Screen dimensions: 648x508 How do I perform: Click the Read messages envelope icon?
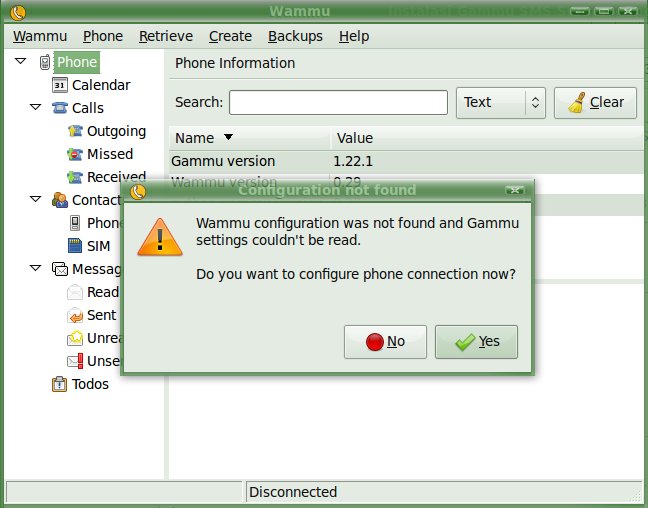tap(75, 292)
